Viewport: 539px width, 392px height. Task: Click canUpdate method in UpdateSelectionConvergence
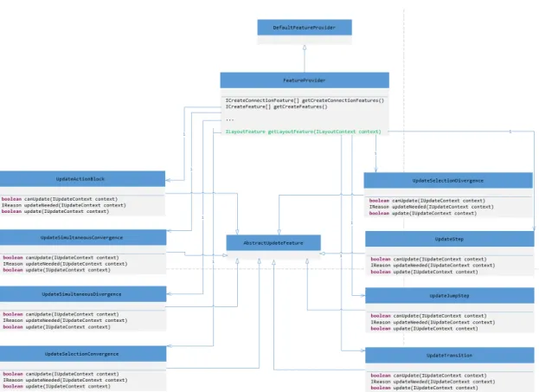pyautogui.click(x=61, y=374)
